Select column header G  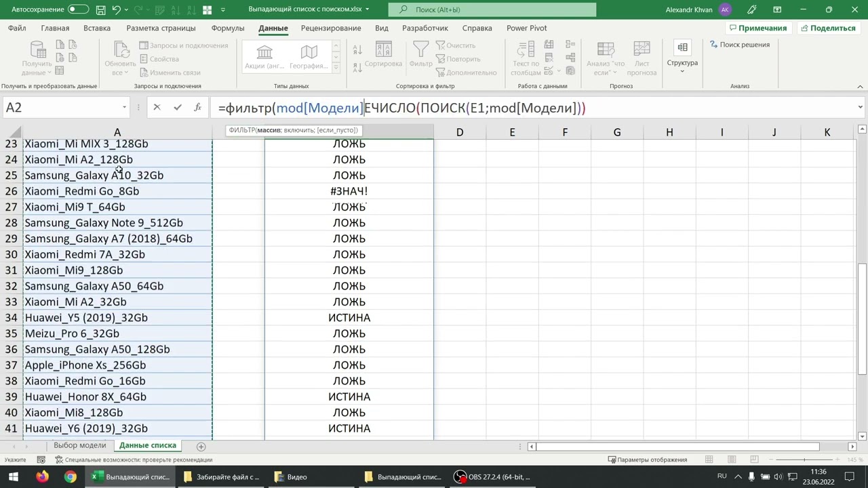(x=617, y=132)
